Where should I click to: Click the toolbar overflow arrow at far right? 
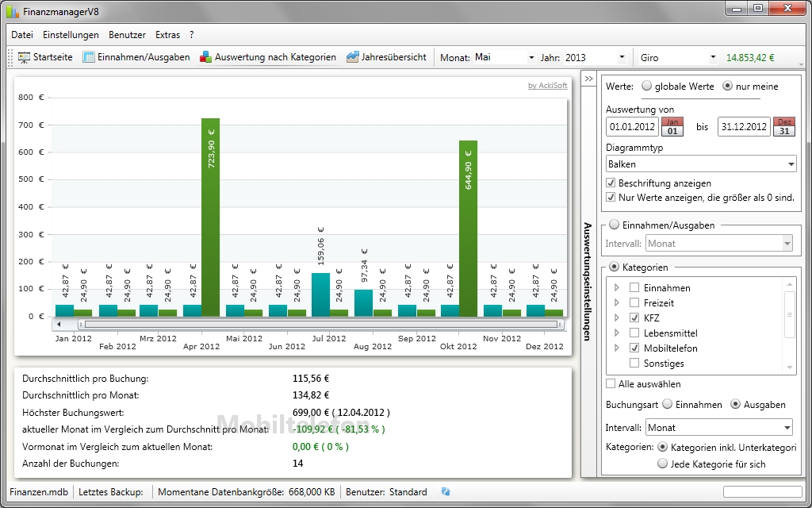tap(802, 64)
